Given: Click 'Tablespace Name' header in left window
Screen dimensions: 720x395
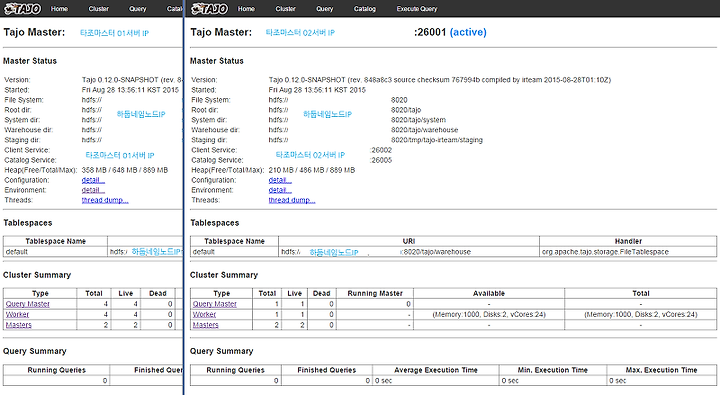Looking at the screenshot, I should point(56,241).
